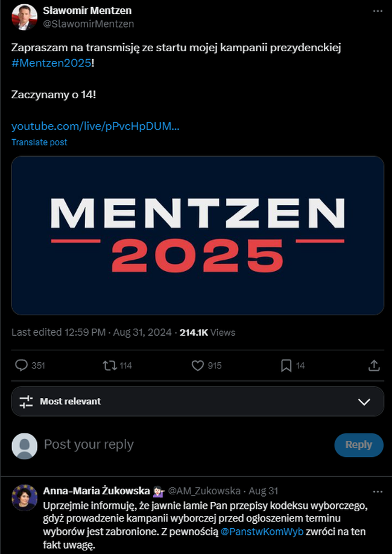Share the post via the share icon
Viewport: 392px width, 554px height.
[x=373, y=365]
